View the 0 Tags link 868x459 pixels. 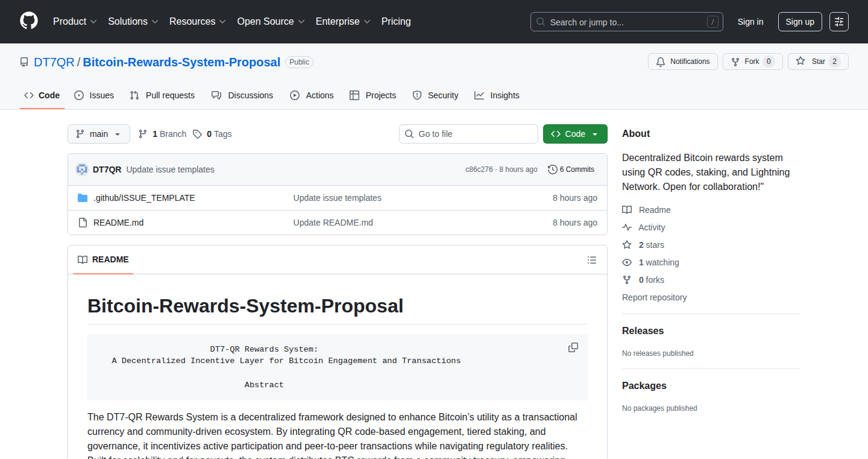[x=212, y=134]
